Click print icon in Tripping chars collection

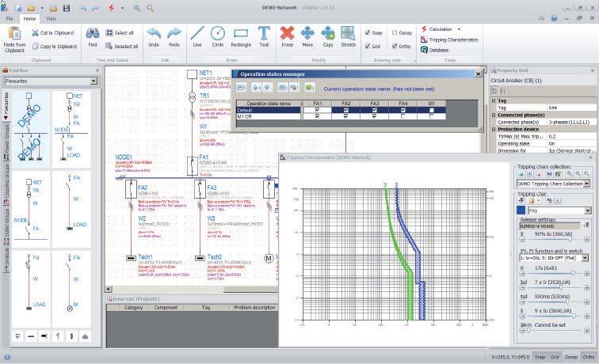[549, 174]
